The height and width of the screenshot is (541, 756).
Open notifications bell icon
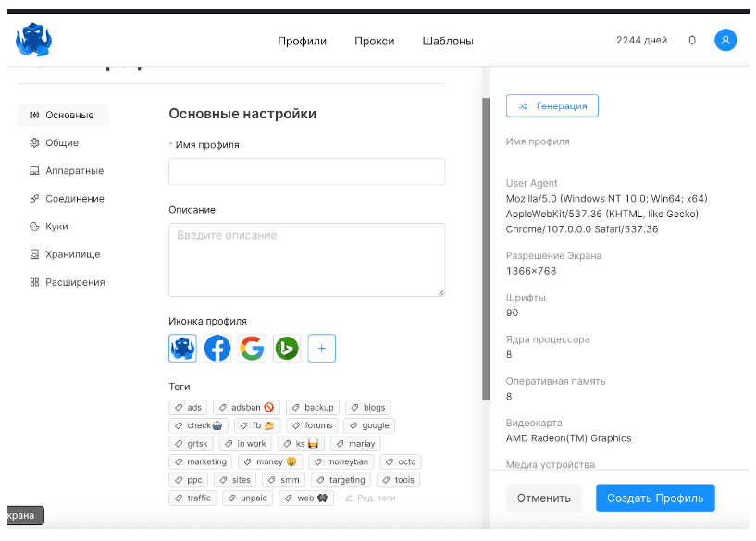tap(692, 41)
